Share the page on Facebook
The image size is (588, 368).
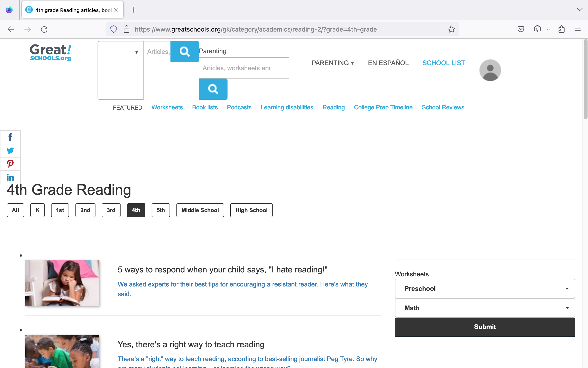10,137
